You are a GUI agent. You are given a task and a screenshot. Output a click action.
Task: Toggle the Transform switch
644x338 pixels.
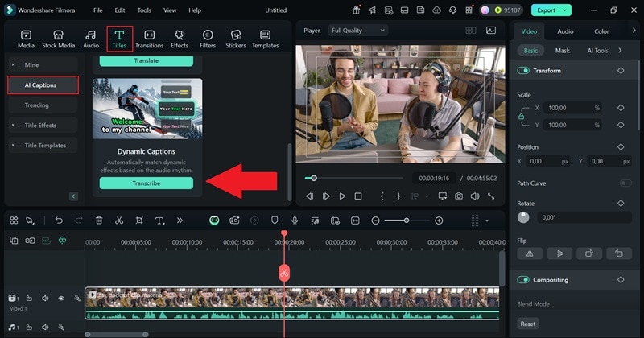coord(523,71)
